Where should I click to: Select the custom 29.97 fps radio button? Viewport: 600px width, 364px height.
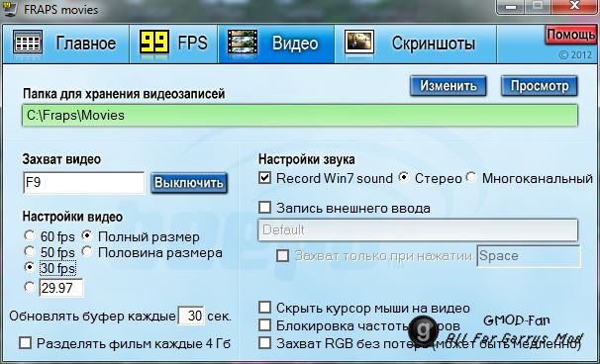(30, 287)
